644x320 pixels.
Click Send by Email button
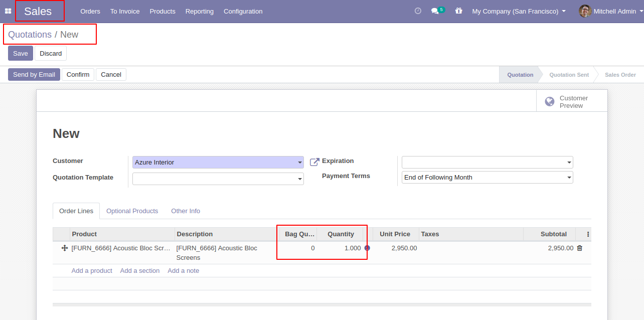click(34, 74)
